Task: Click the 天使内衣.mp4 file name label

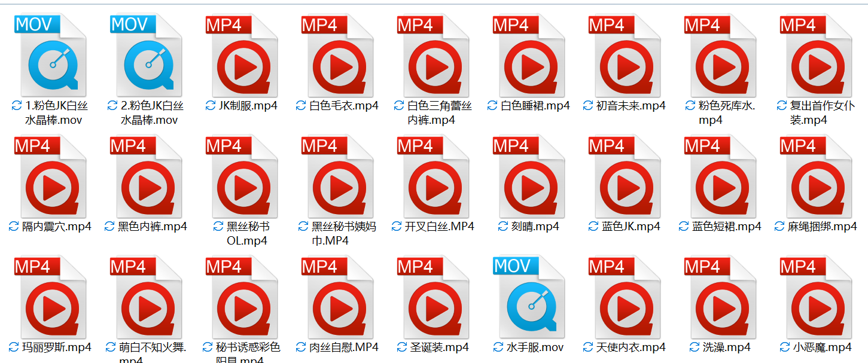Action: click(x=631, y=347)
